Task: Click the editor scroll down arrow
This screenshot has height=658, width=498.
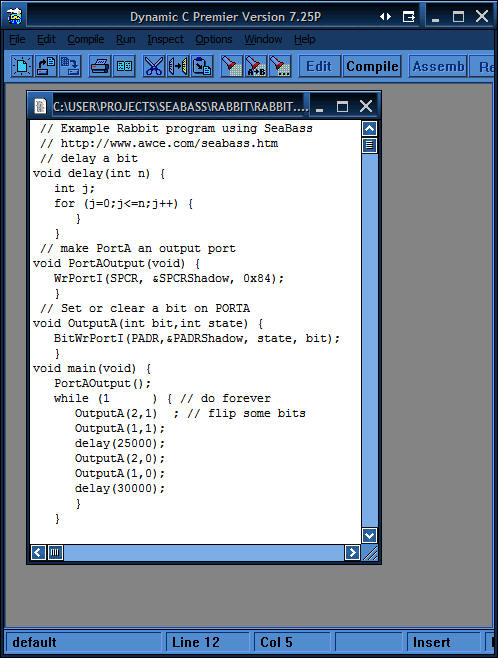Action: pyautogui.click(x=369, y=535)
